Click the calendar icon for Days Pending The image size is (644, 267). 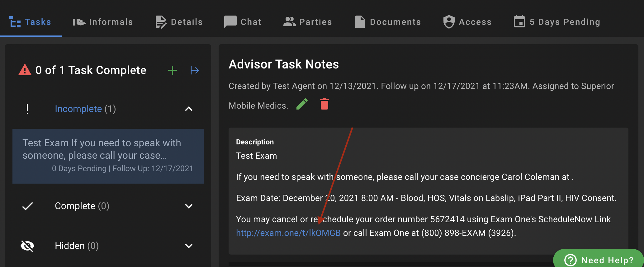519,22
